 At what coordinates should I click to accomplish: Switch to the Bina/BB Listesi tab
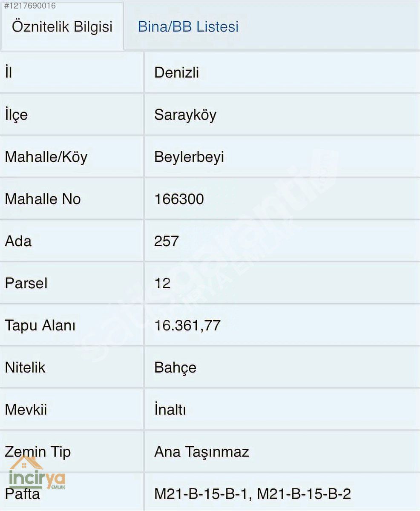pos(188,27)
